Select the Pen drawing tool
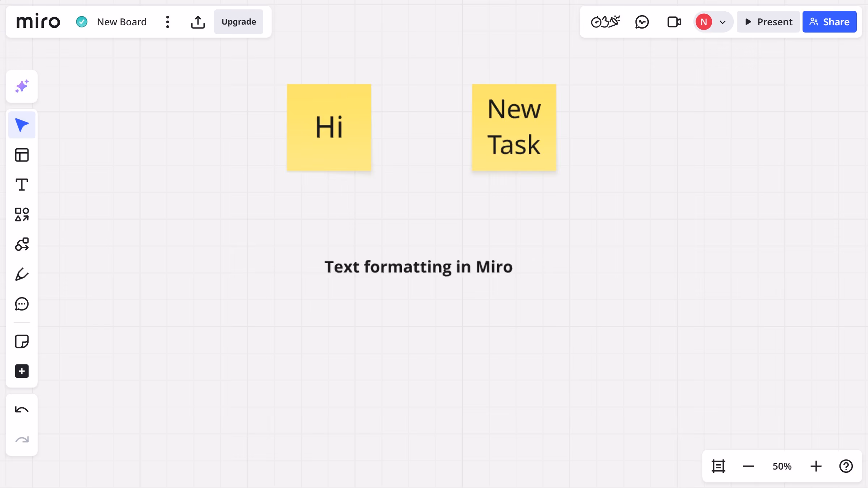The width and height of the screenshot is (868, 488). tap(22, 274)
